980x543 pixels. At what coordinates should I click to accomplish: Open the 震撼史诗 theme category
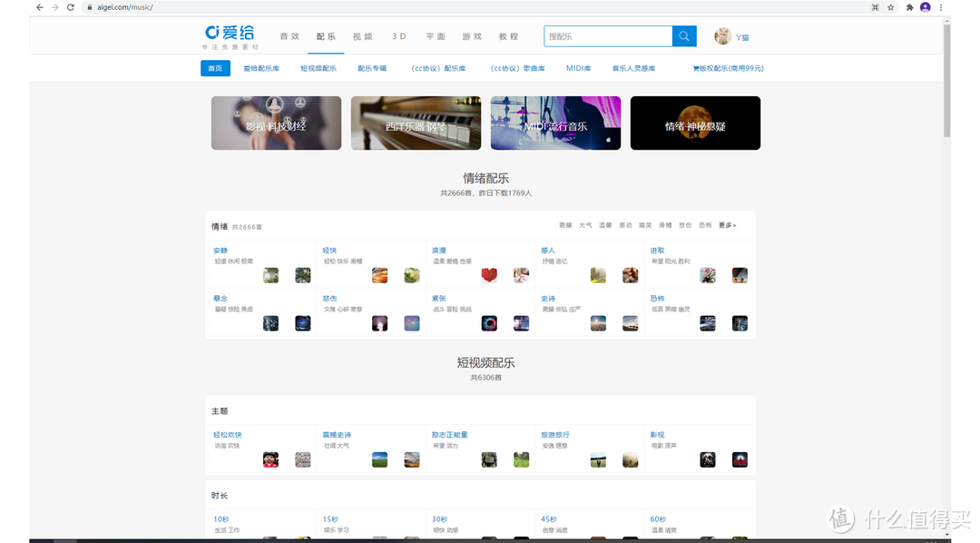(x=337, y=435)
